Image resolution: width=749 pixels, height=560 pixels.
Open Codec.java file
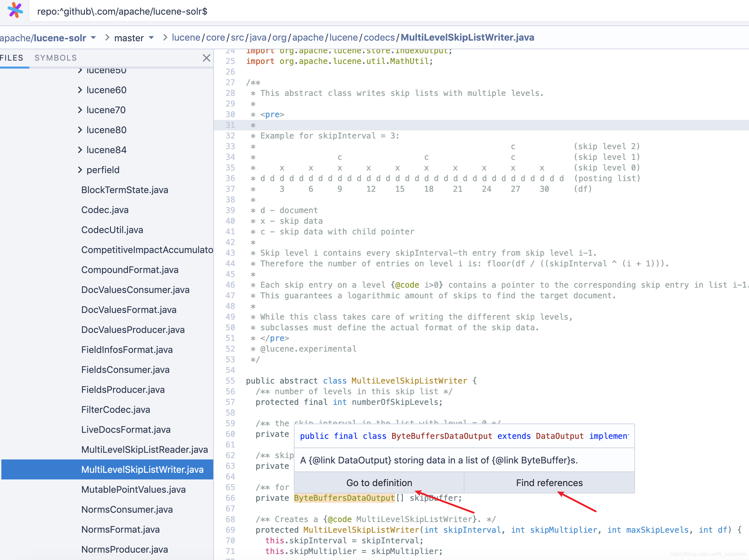[105, 210]
